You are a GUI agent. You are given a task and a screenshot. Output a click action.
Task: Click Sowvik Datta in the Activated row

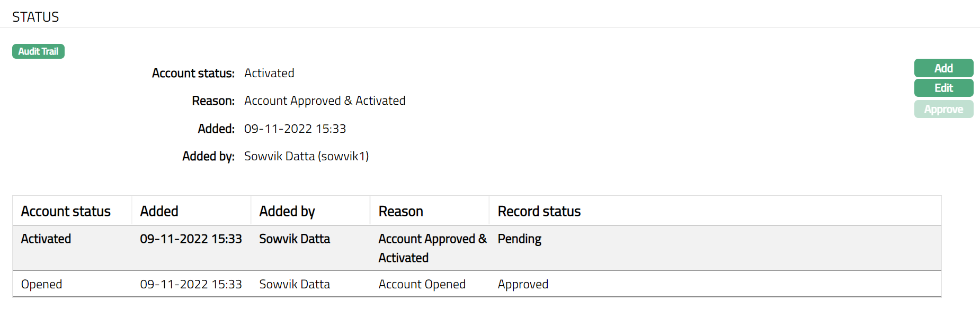295,239
